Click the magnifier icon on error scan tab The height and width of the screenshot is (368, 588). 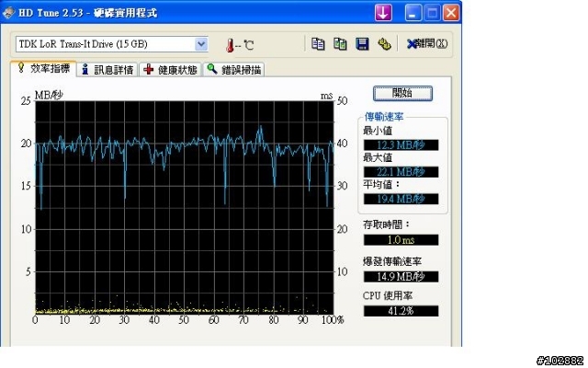pos(212,69)
